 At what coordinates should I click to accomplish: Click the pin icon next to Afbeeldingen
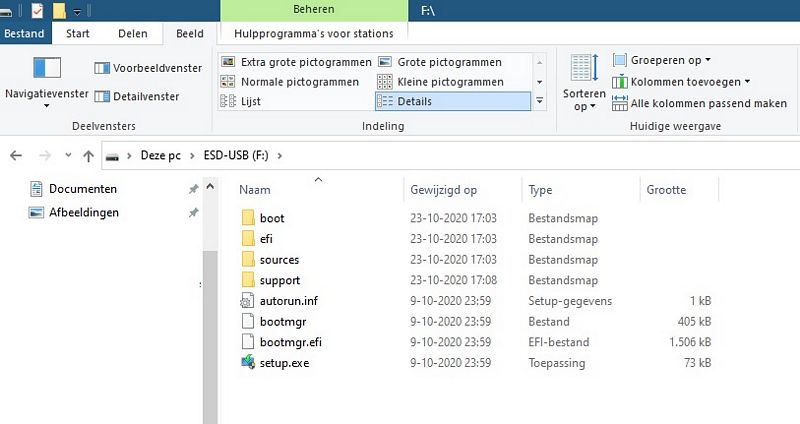click(x=193, y=213)
